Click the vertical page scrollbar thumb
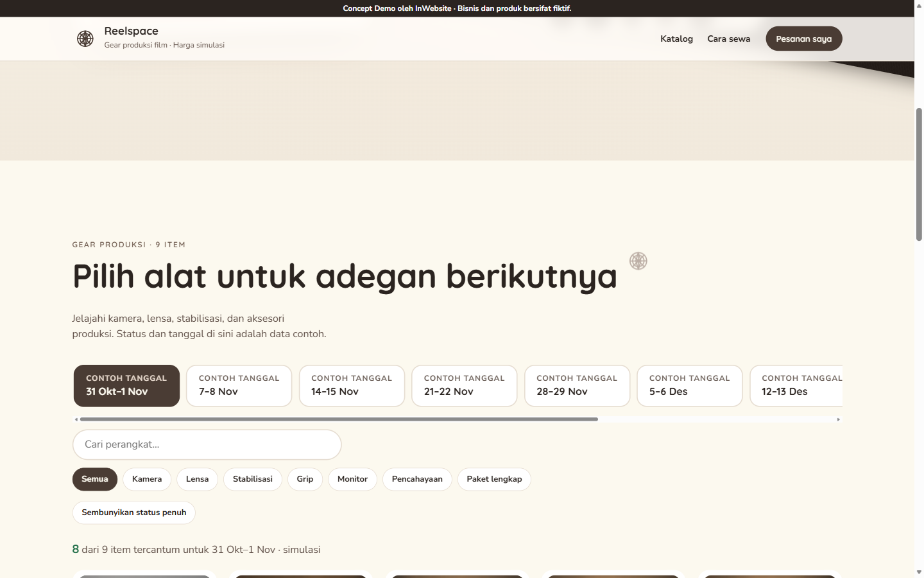The image size is (924, 578). (x=919, y=174)
